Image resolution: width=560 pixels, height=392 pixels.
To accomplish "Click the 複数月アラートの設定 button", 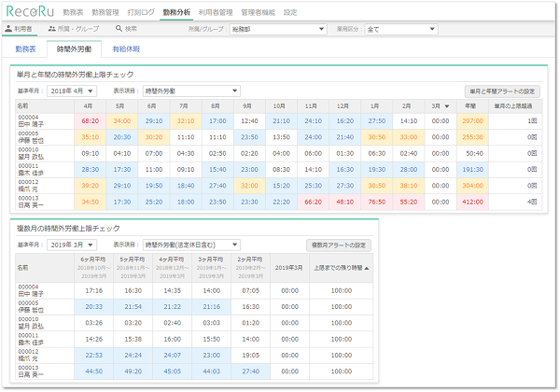I will 339,245.
